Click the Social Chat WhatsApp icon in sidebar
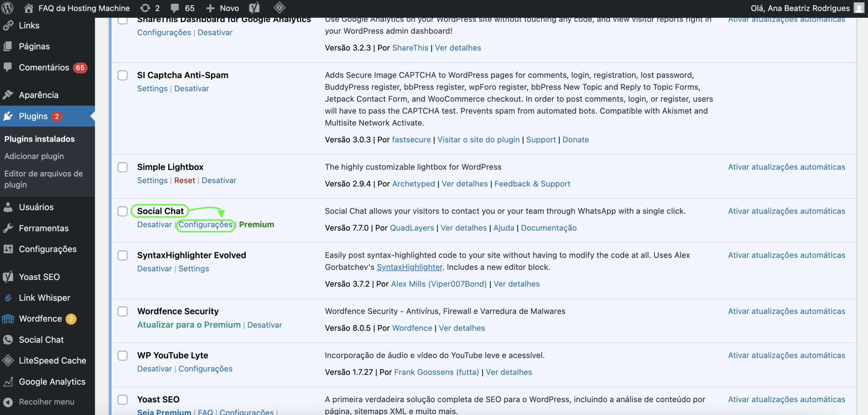Viewport: 868px width, 415px height. pos(8,339)
